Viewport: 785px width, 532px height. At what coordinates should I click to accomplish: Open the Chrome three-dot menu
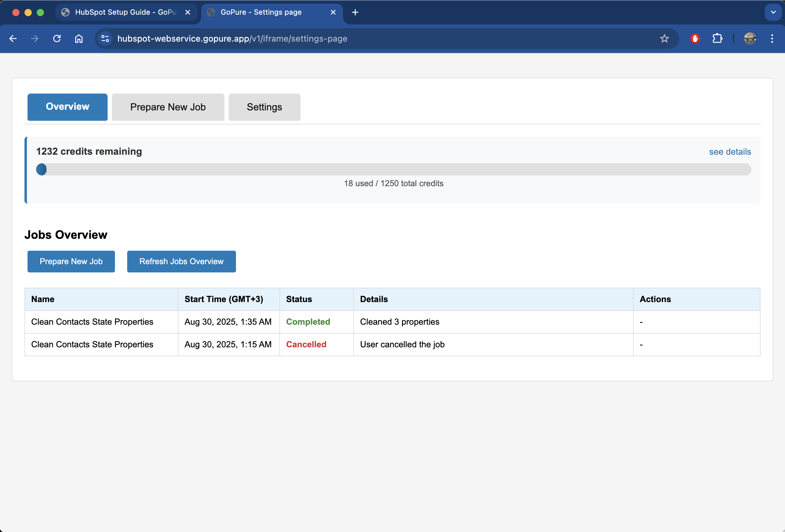coord(772,39)
